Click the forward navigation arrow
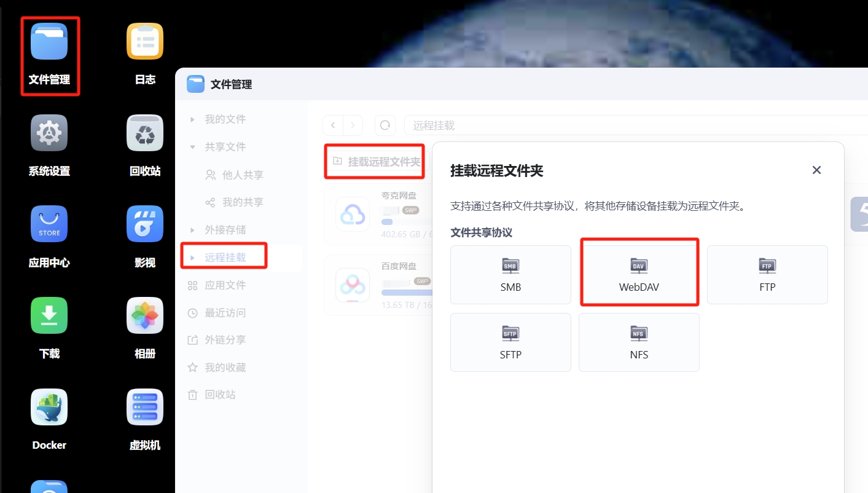This screenshot has height=493, width=868. [353, 125]
